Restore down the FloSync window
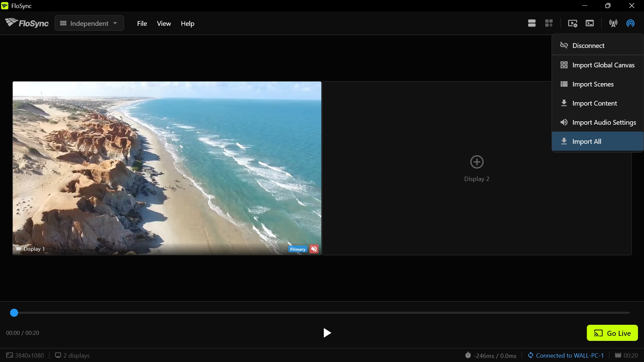The image size is (644, 362). click(x=608, y=6)
